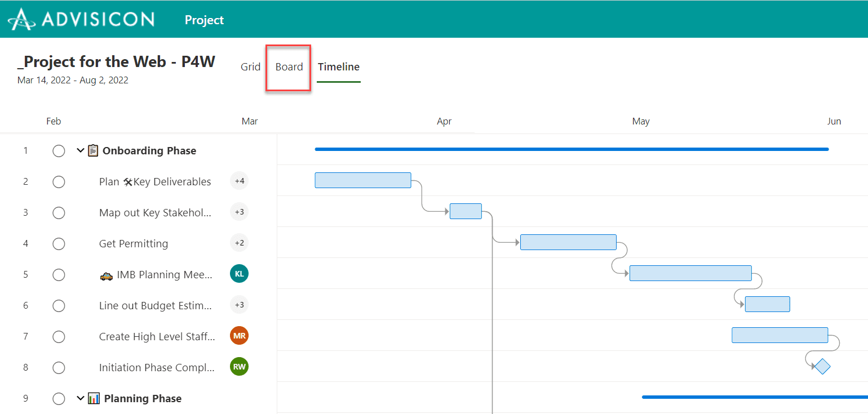Select IMB Planning Meeting task name
Viewport: 868px width, 414px height.
[x=165, y=275]
